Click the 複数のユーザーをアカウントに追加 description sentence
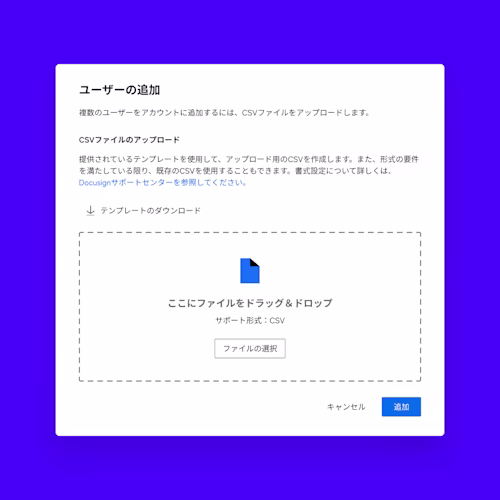 click(x=224, y=113)
